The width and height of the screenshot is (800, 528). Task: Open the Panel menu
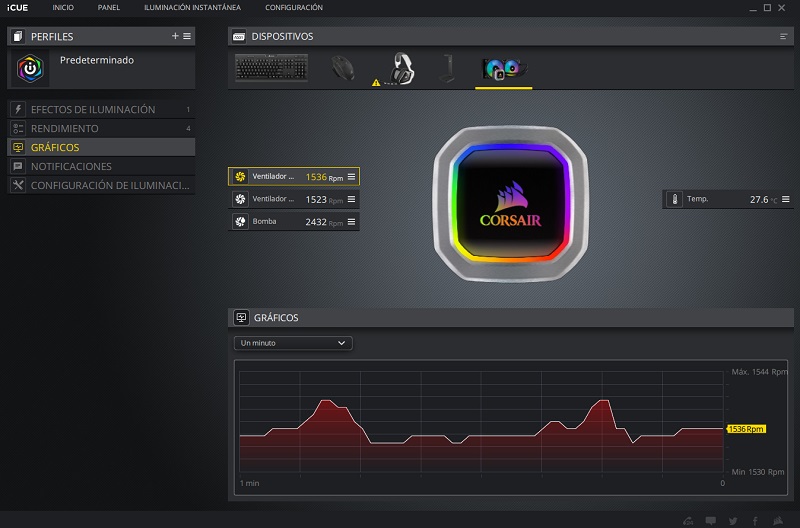point(109,8)
